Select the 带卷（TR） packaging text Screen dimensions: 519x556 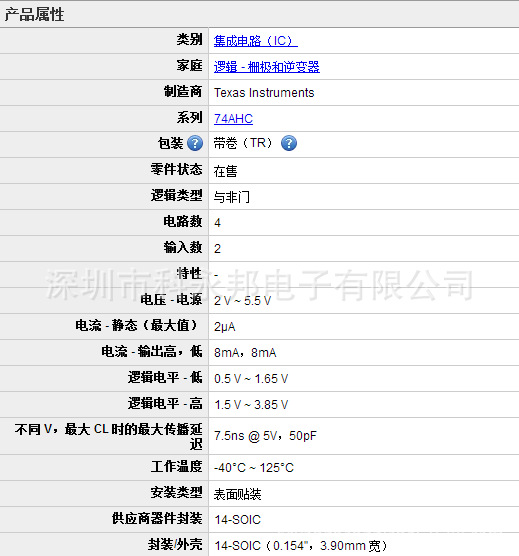[x=243, y=143]
